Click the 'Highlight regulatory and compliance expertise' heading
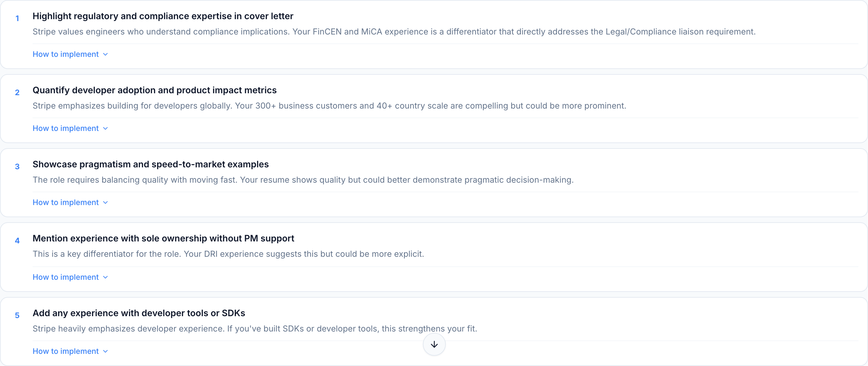 coord(163,16)
